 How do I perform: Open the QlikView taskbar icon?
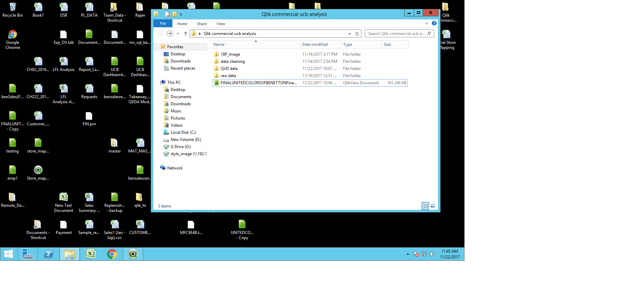click(133, 254)
